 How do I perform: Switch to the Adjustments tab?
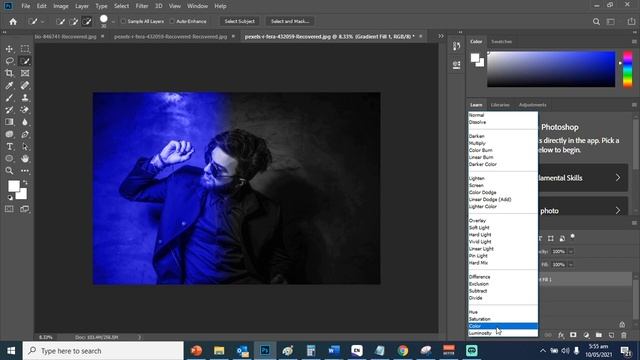click(x=532, y=105)
